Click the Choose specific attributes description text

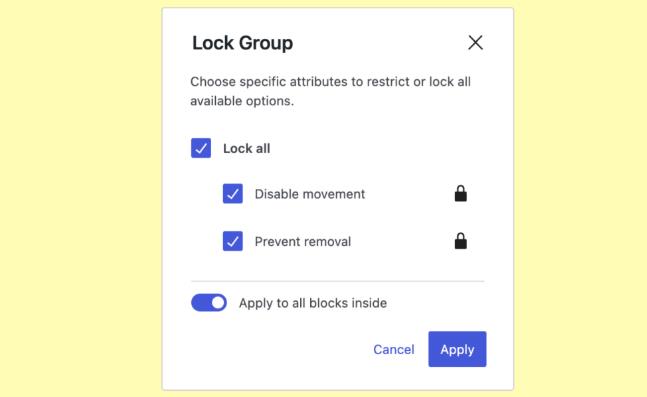331,91
